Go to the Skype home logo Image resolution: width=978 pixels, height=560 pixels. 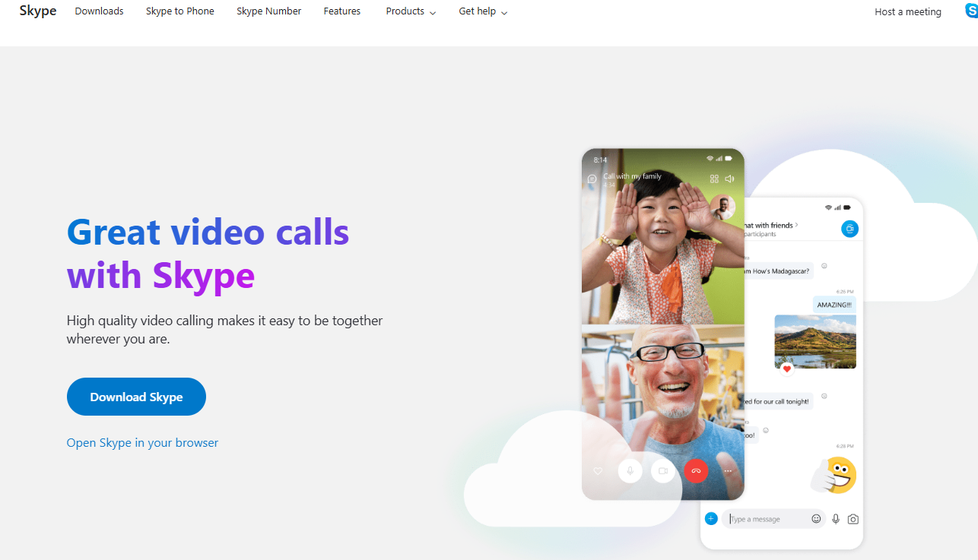coord(38,11)
